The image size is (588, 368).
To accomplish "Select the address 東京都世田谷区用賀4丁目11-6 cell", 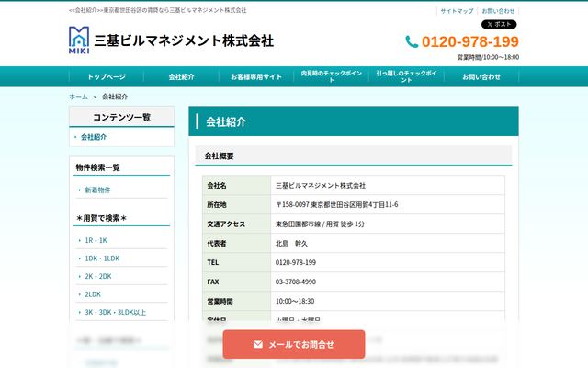I will tap(388, 204).
